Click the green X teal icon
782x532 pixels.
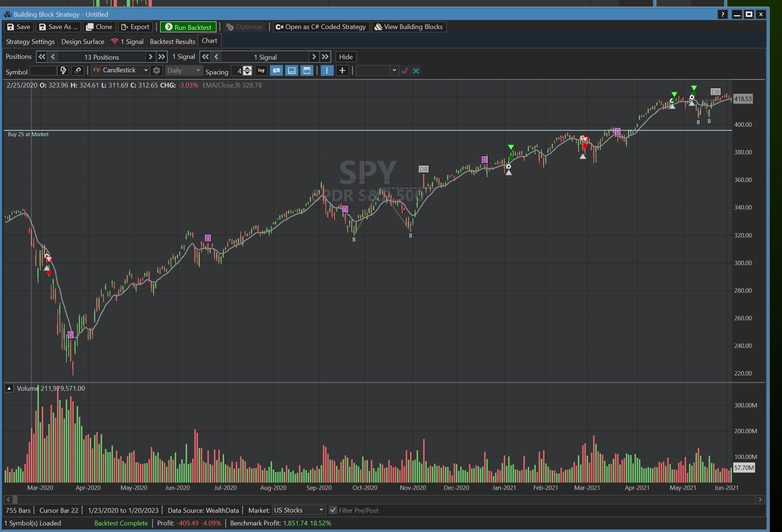click(416, 71)
